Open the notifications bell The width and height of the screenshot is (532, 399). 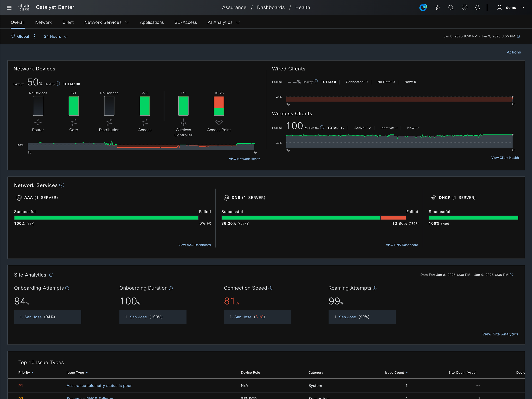coord(477,7)
